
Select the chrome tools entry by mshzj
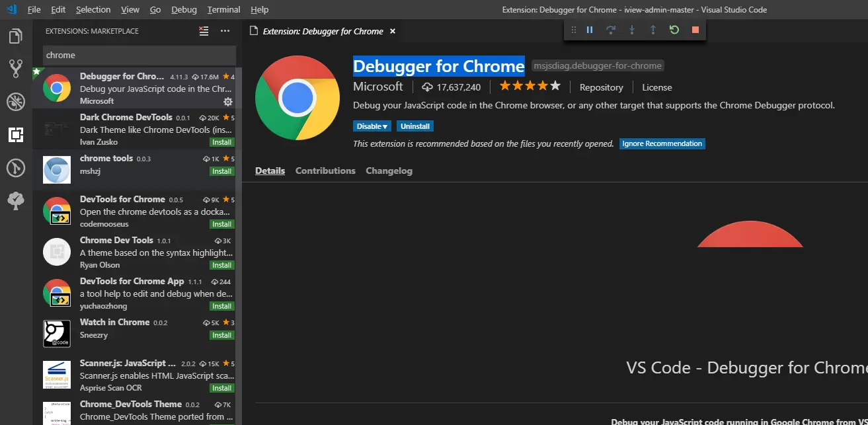click(134, 170)
